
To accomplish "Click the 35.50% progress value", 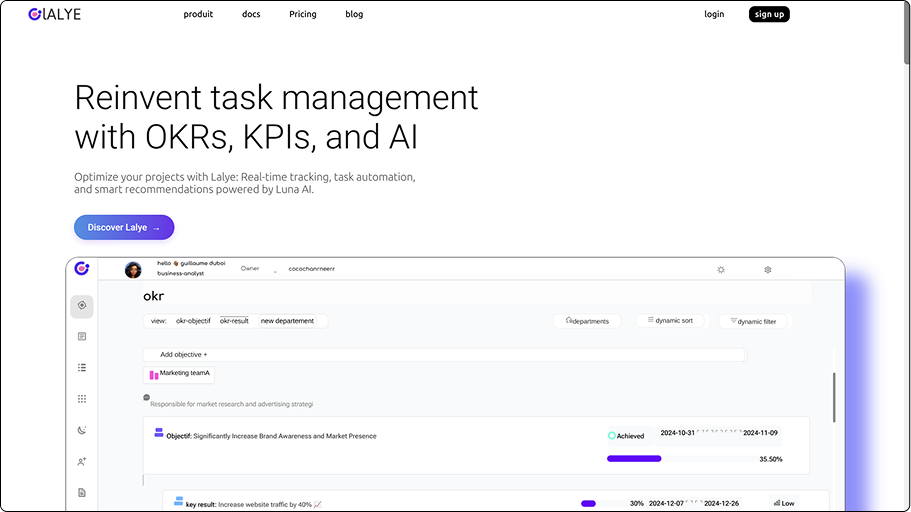I will pos(771,459).
